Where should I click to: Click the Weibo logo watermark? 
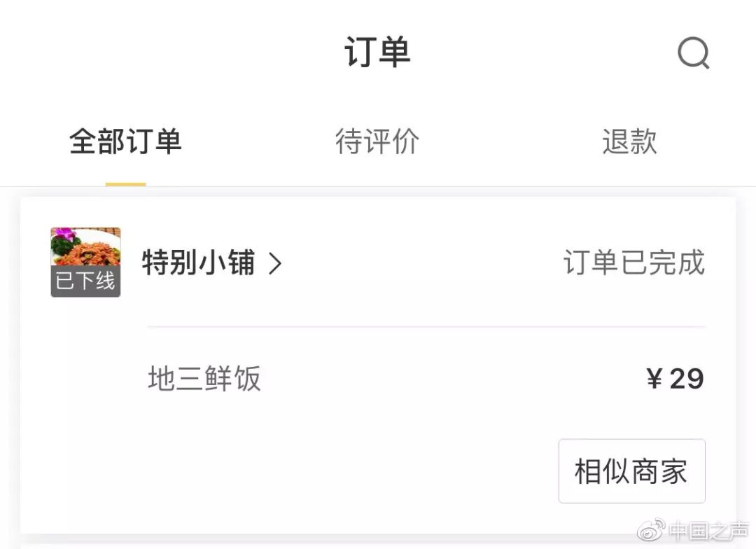tap(650, 531)
